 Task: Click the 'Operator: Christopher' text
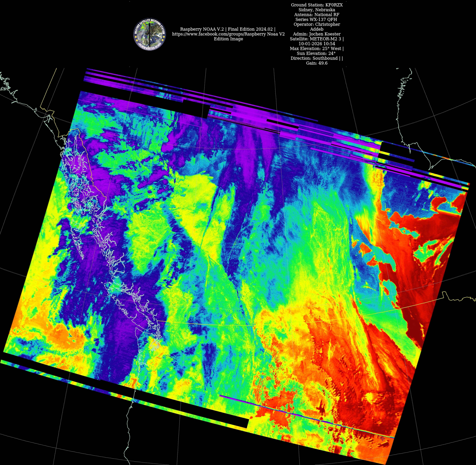click(317, 24)
